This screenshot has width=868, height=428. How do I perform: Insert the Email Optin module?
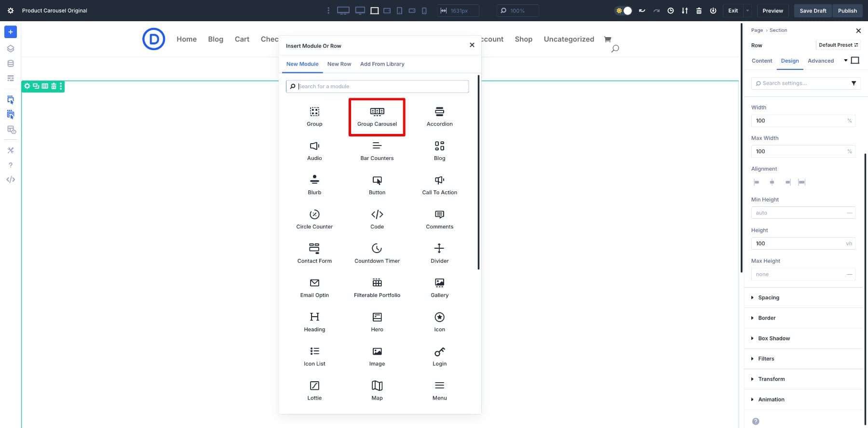[x=314, y=288]
